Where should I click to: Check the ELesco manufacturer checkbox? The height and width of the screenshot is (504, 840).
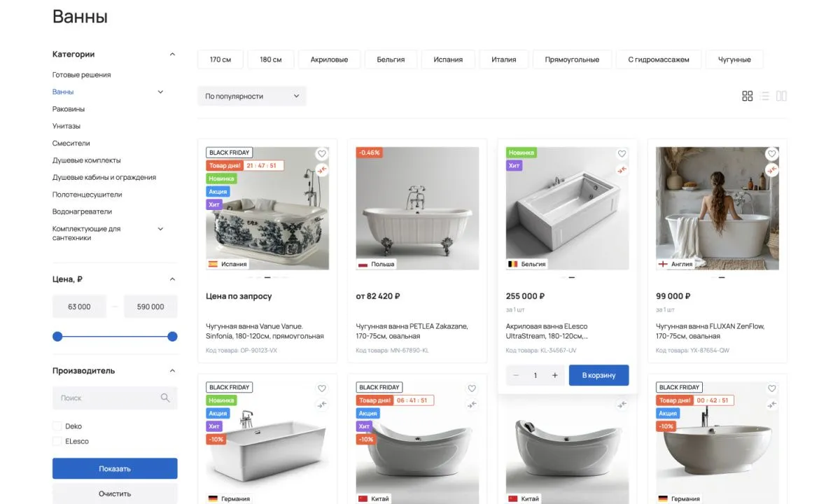click(57, 442)
